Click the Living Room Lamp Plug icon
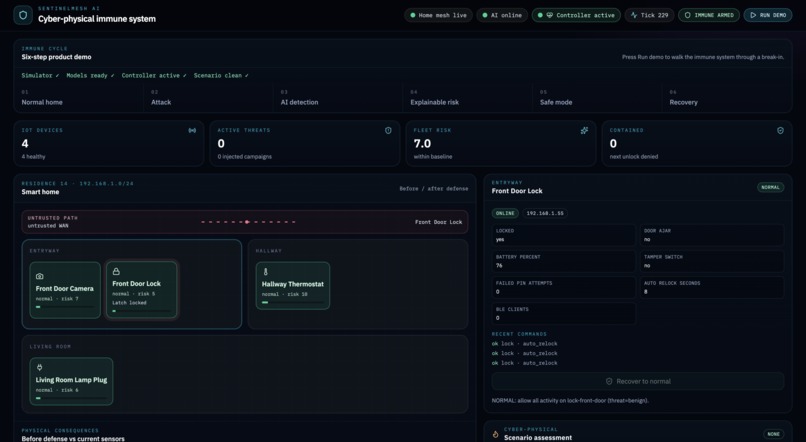 point(40,367)
